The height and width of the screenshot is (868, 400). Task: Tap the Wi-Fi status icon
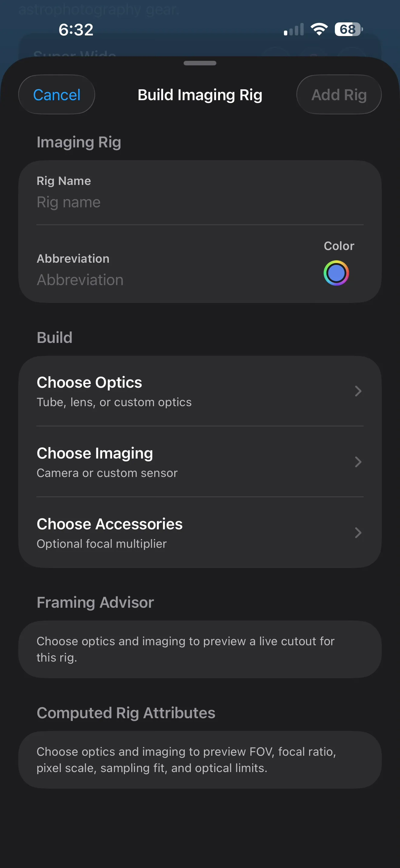(319, 29)
